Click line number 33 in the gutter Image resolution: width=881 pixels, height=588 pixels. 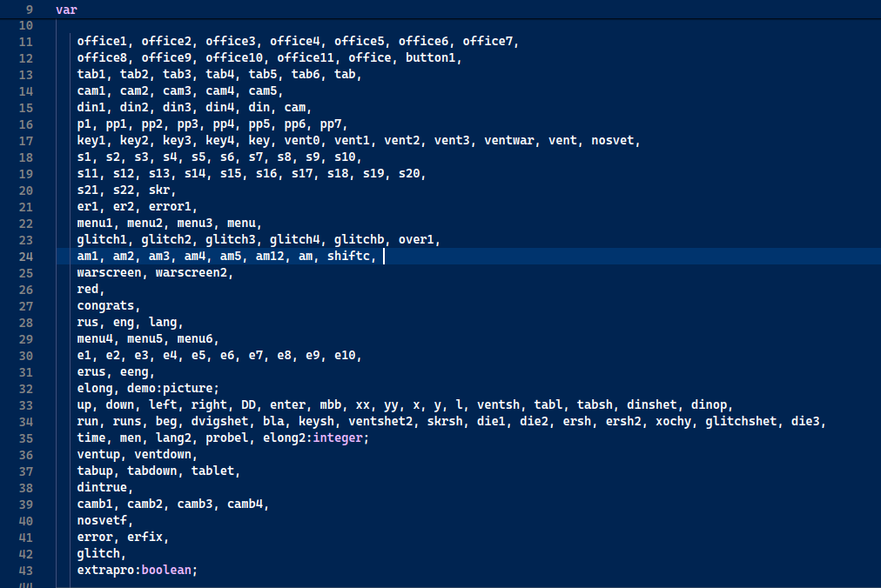pyautogui.click(x=24, y=405)
